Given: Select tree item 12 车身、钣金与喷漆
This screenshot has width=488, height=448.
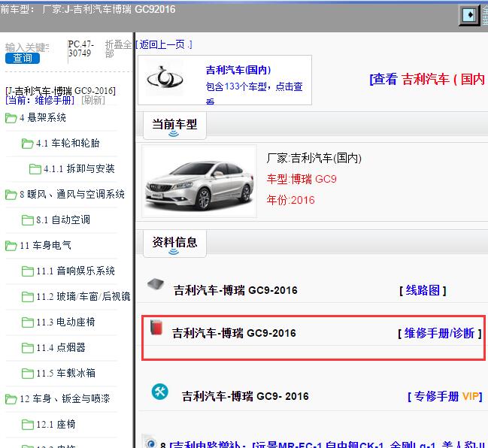Looking at the screenshot, I should (x=65, y=398).
